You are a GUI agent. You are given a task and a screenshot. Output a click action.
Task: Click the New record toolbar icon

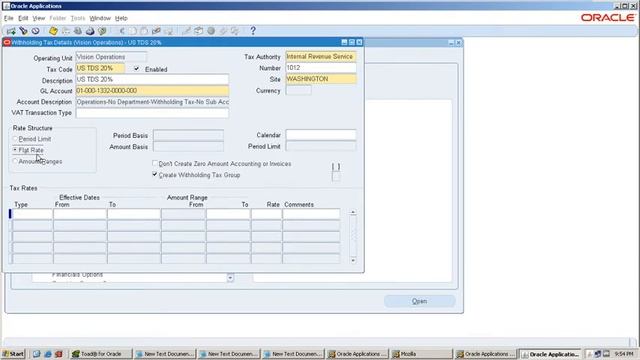(11, 31)
